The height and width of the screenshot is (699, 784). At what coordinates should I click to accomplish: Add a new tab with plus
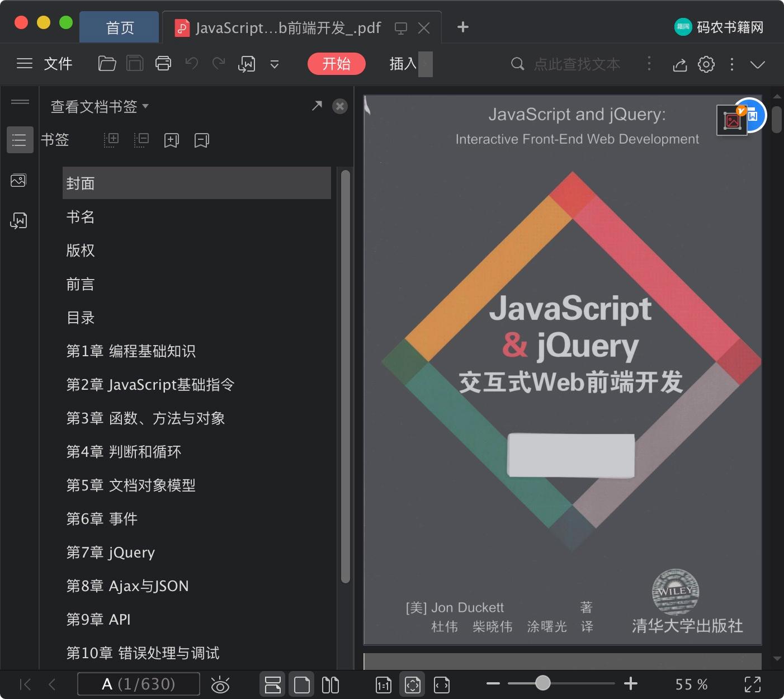point(463,27)
